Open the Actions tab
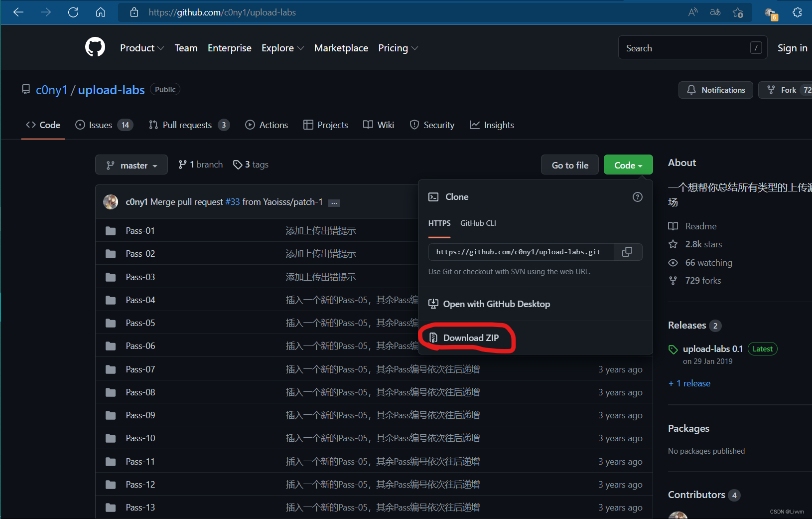The height and width of the screenshot is (519, 812). click(267, 125)
